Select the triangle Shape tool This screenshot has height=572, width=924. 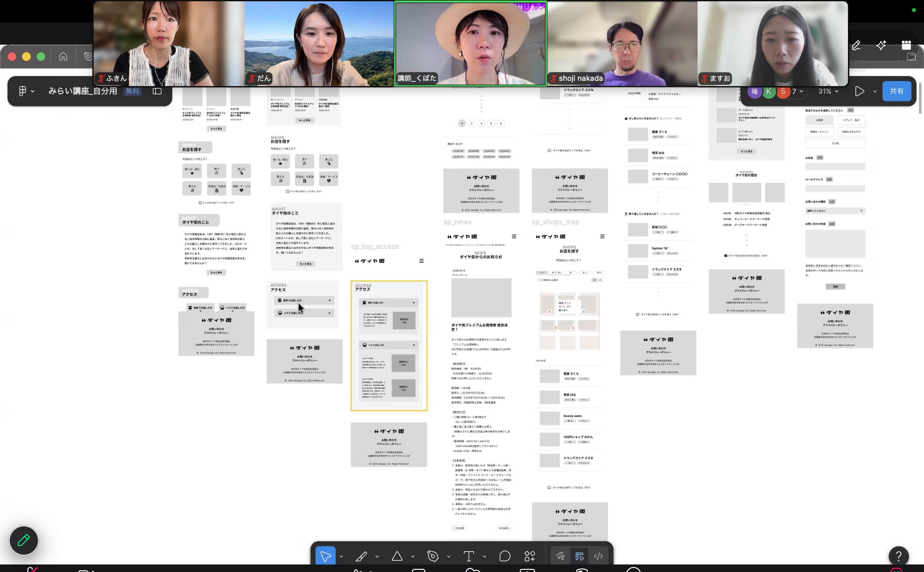397,556
